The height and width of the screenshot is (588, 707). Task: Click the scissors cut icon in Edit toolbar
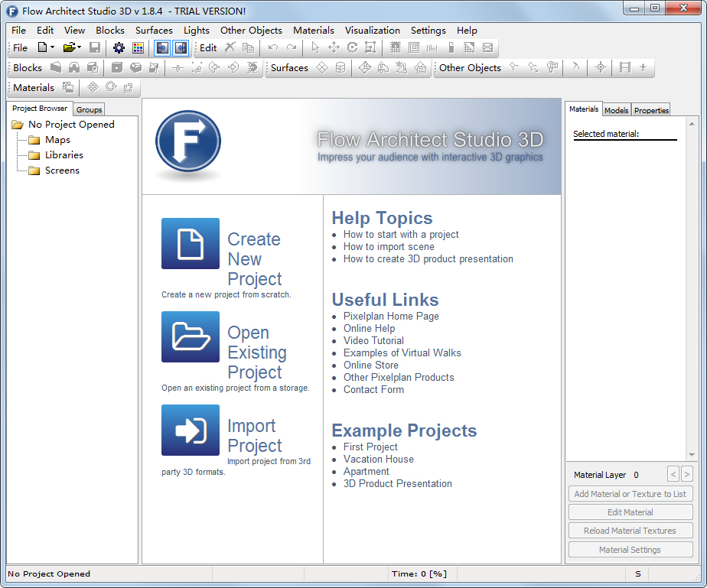(x=230, y=47)
